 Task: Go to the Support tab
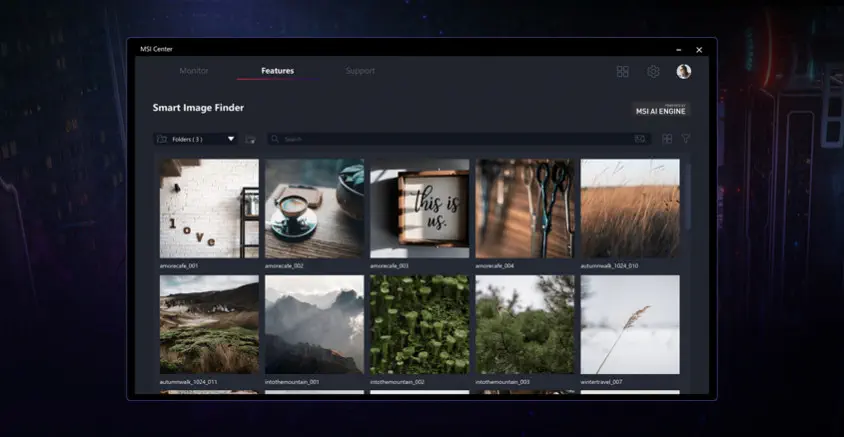pyautogui.click(x=360, y=71)
